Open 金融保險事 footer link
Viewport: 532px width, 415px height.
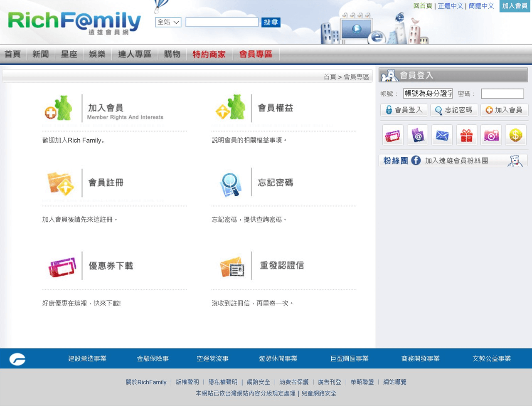coord(153,358)
